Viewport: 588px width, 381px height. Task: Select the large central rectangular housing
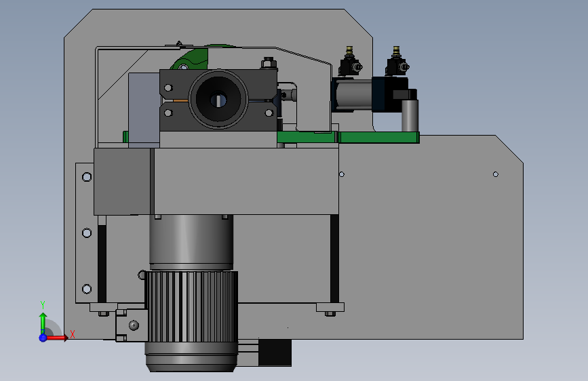click(246, 182)
